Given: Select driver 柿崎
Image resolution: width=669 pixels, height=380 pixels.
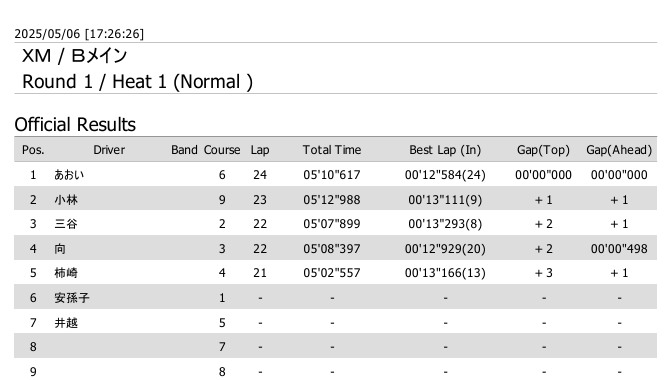Looking at the screenshot, I should [x=66, y=273].
